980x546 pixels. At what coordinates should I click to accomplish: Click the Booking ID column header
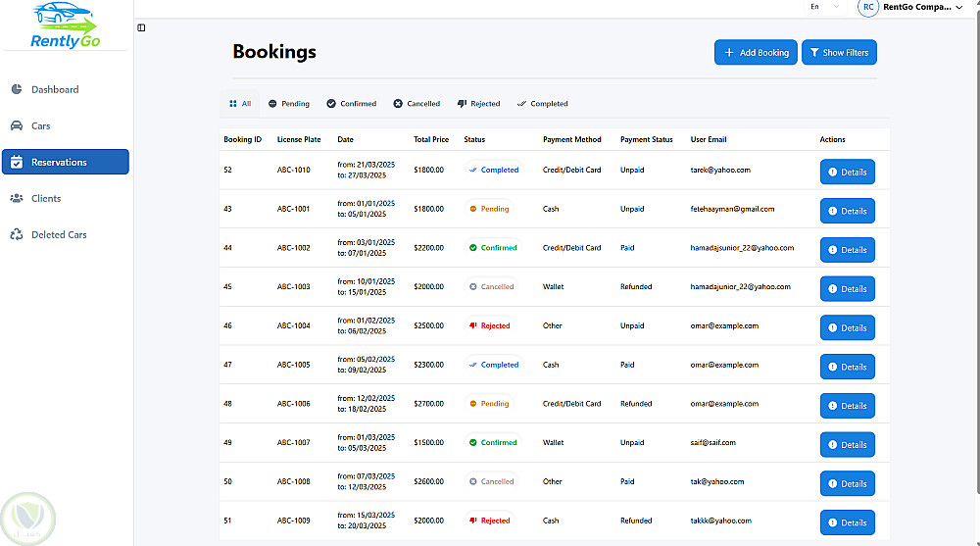(x=242, y=139)
